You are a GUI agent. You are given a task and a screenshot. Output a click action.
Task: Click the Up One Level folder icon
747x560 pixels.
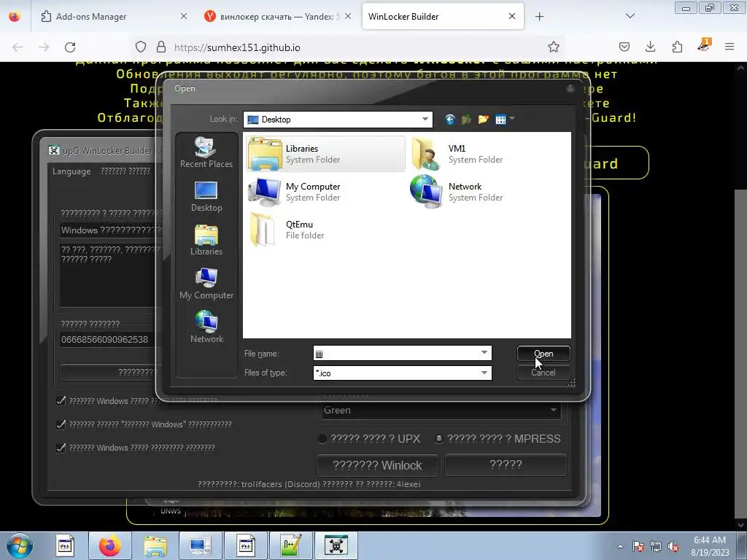click(x=466, y=119)
